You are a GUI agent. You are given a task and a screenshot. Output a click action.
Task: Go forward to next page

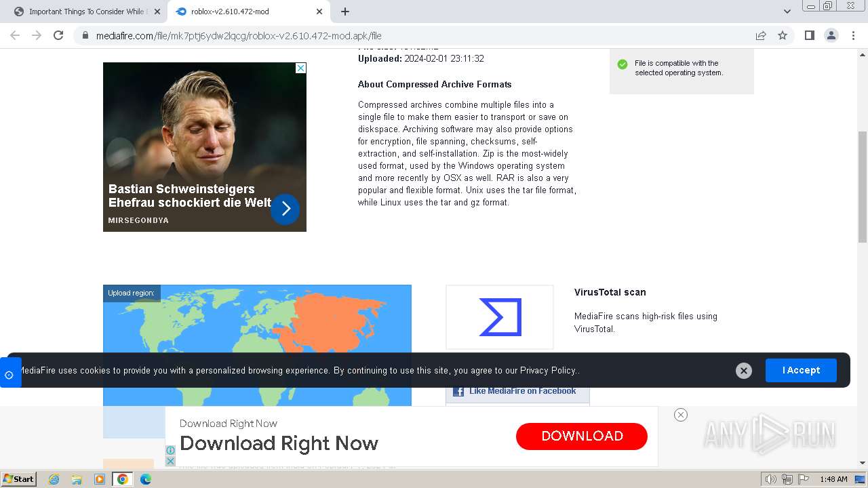[37, 35]
